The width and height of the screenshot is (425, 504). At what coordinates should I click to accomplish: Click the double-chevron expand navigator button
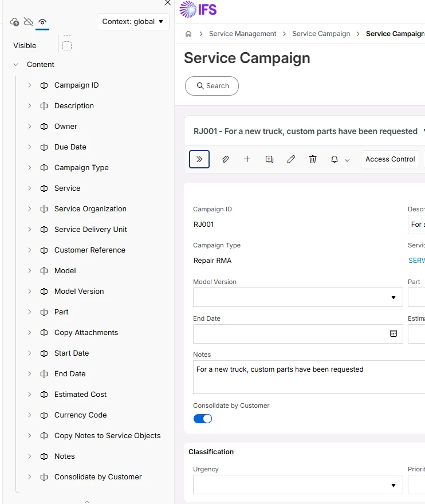point(199,159)
